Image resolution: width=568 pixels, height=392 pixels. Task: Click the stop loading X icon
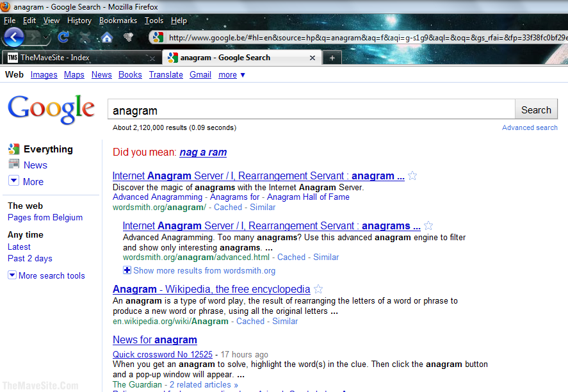coord(85,37)
